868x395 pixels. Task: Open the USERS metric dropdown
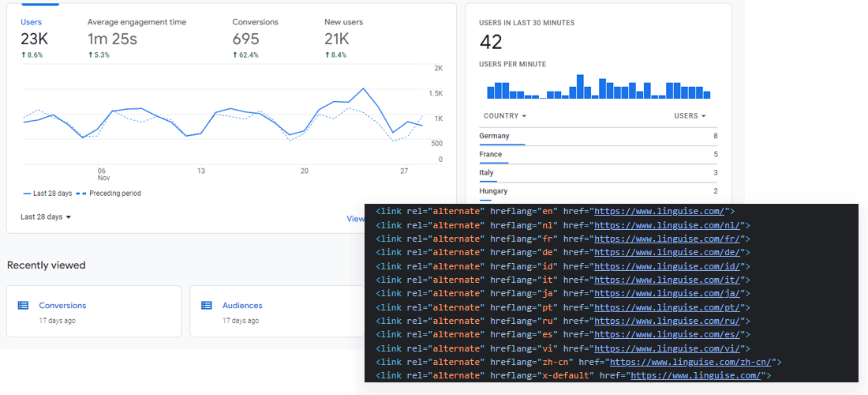(x=690, y=116)
